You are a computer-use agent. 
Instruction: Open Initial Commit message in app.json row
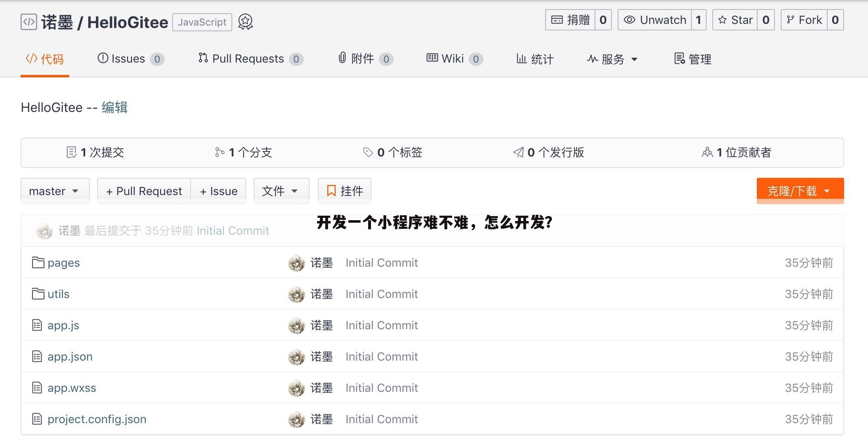click(382, 356)
